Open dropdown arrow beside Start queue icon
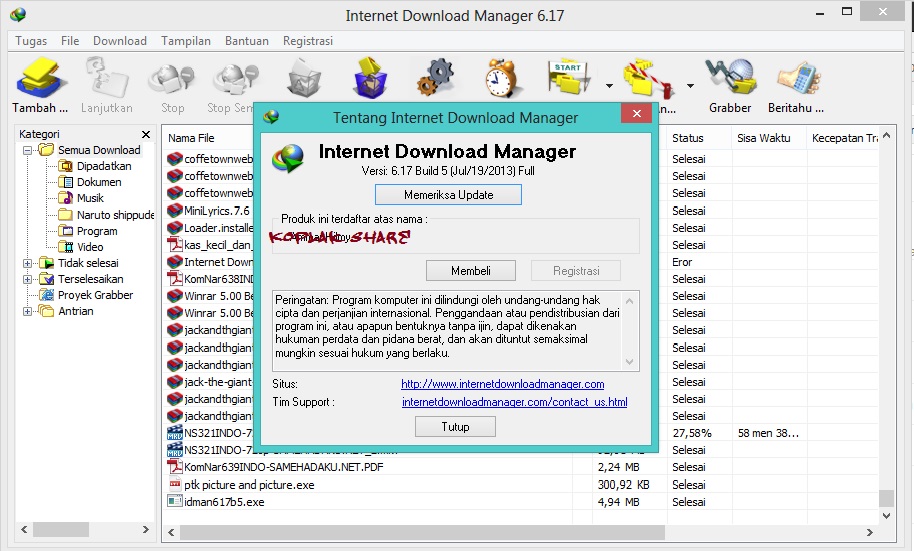914x551 pixels. 609,86
